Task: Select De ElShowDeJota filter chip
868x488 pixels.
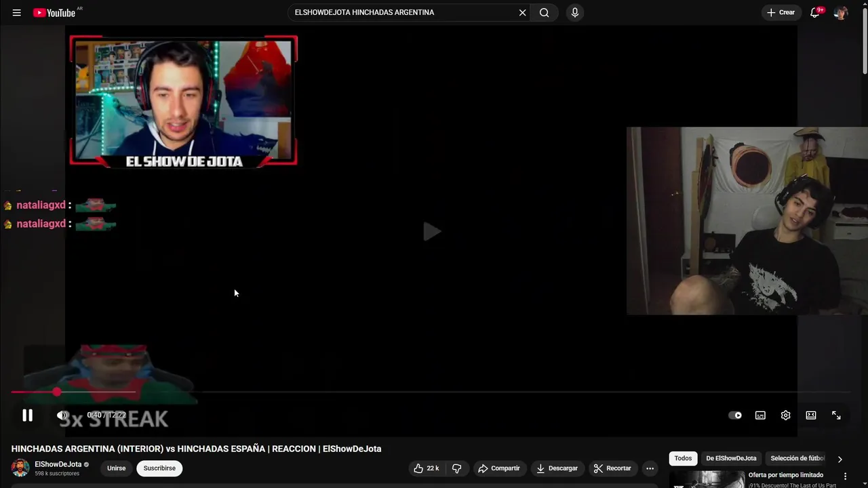Action: click(x=731, y=458)
